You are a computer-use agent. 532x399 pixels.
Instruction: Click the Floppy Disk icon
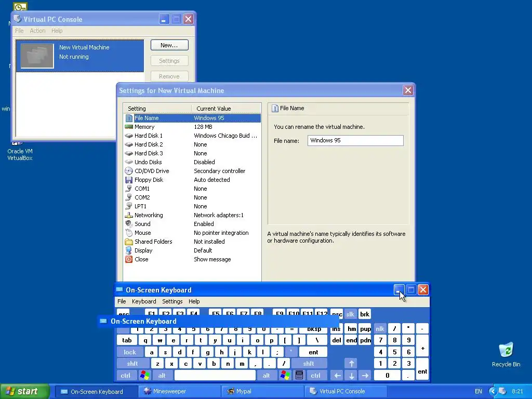pyautogui.click(x=129, y=180)
